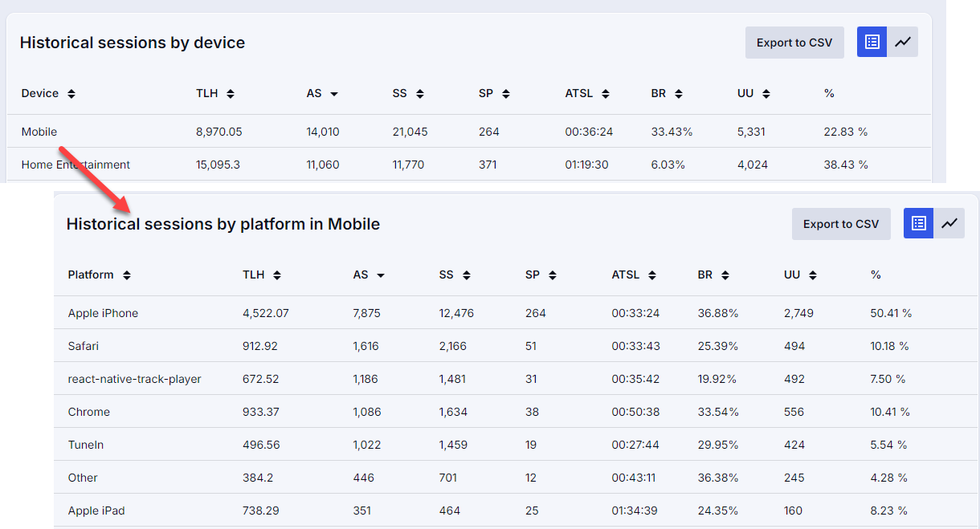Click the react-native-track-player row
980x529 pixels.
(x=134, y=379)
